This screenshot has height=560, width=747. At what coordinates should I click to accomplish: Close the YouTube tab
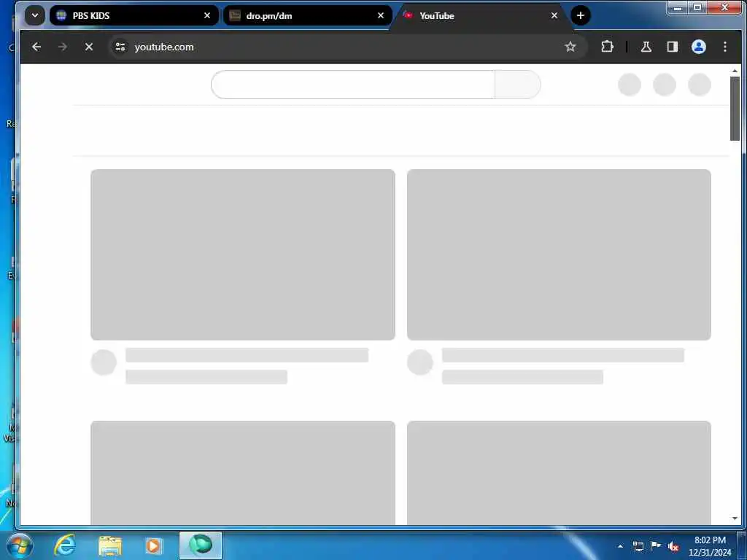coord(554,15)
